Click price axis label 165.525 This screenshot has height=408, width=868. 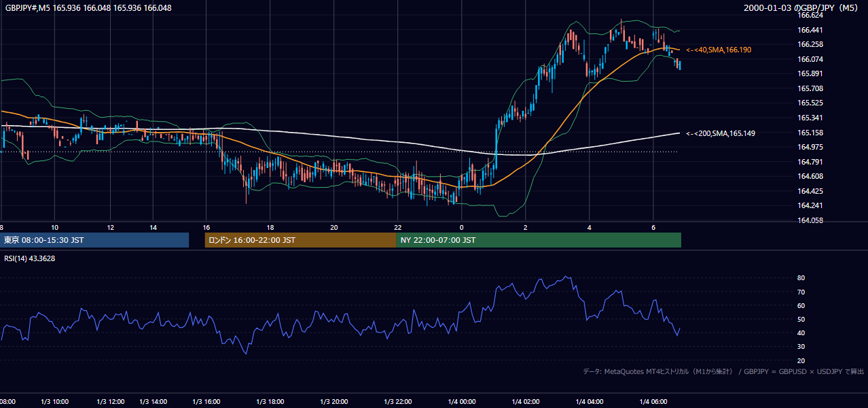coord(810,103)
